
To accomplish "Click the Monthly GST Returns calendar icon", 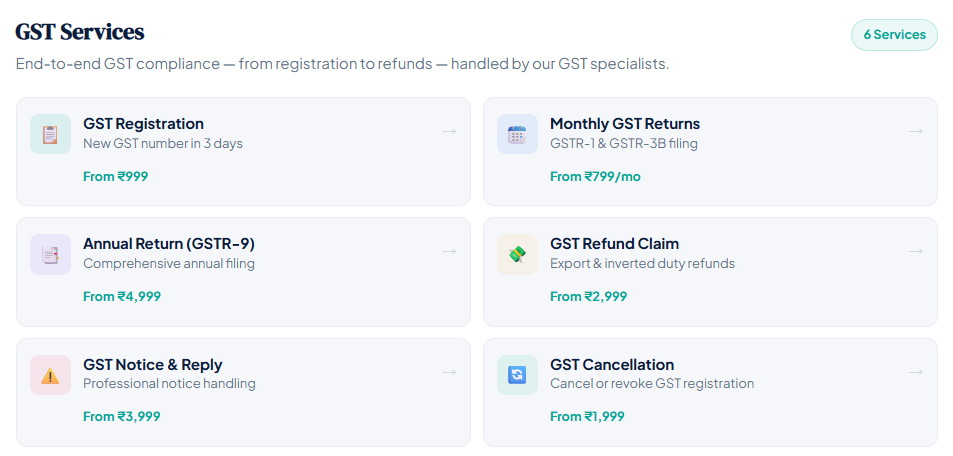I will click(517, 134).
